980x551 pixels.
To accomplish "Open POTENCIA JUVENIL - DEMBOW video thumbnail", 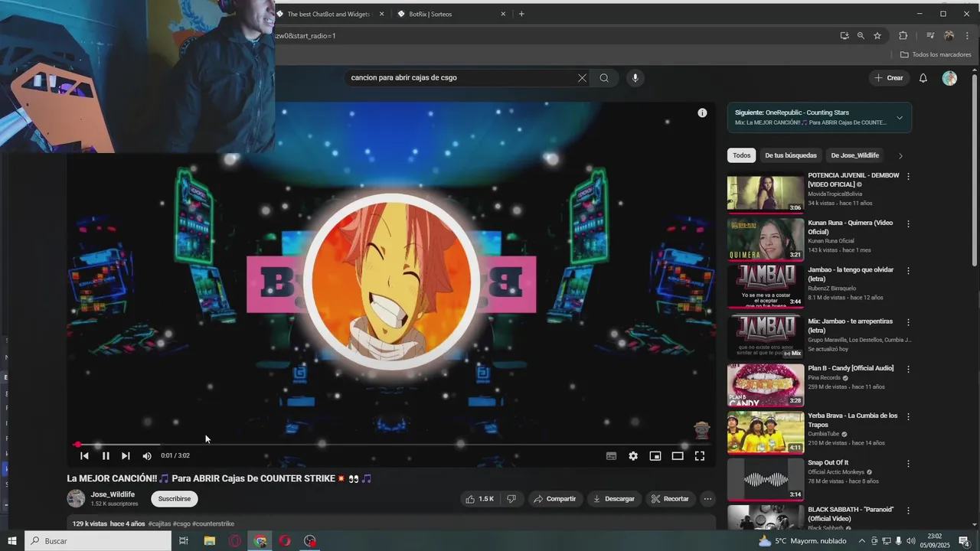I will [766, 193].
